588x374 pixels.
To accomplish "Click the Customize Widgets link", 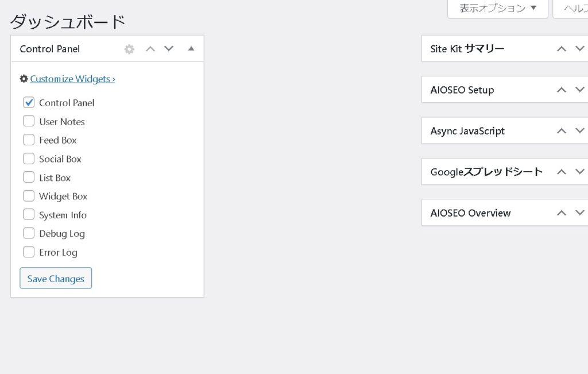I will (72, 79).
